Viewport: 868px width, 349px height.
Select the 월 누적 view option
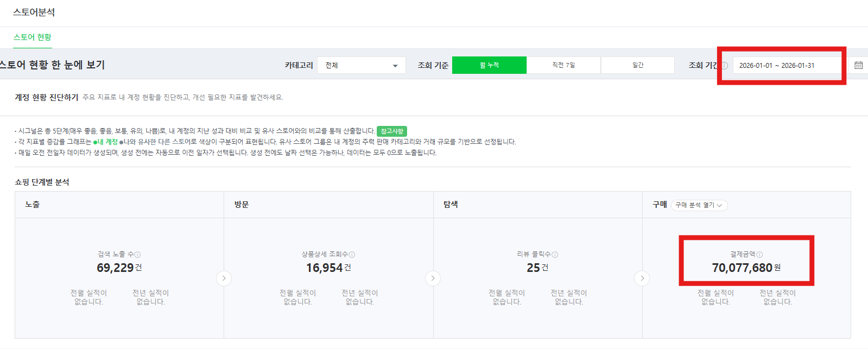click(489, 65)
